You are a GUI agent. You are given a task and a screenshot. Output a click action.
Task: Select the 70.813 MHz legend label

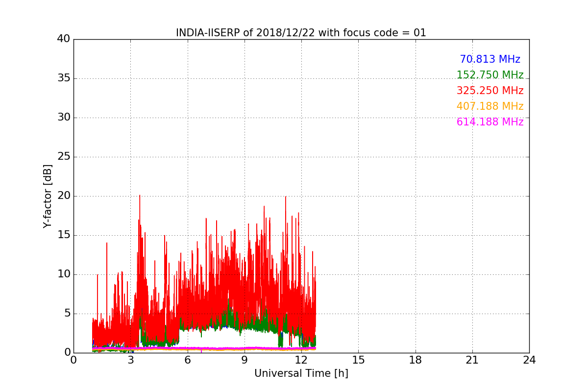[x=490, y=59]
